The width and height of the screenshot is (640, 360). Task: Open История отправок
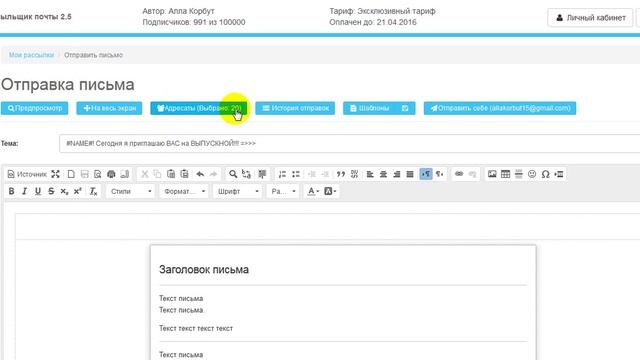295,108
